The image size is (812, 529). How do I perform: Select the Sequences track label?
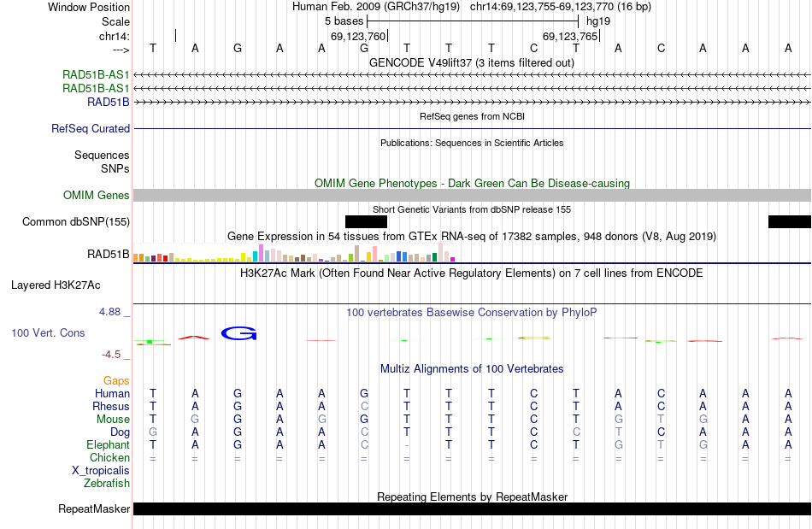(x=102, y=155)
